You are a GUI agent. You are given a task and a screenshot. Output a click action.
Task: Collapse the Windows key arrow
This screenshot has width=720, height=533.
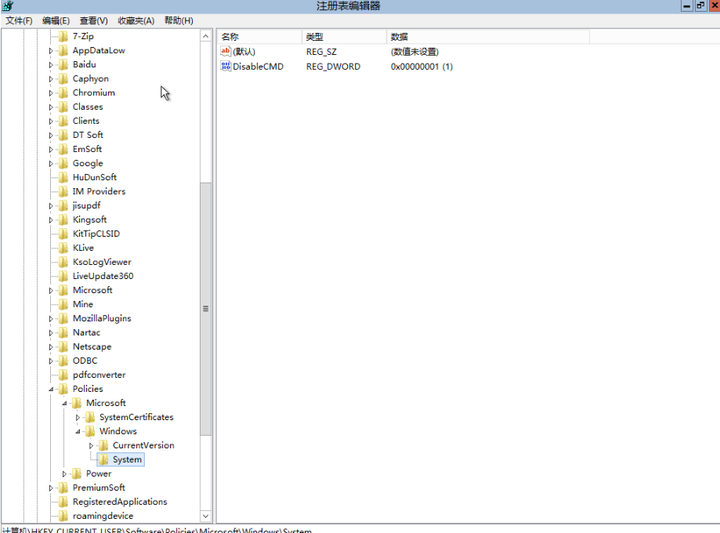tap(78, 432)
